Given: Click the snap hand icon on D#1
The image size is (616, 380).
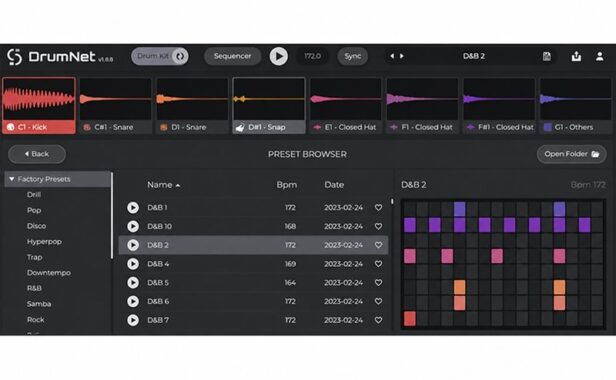Looking at the screenshot, I should pos(240,127).
